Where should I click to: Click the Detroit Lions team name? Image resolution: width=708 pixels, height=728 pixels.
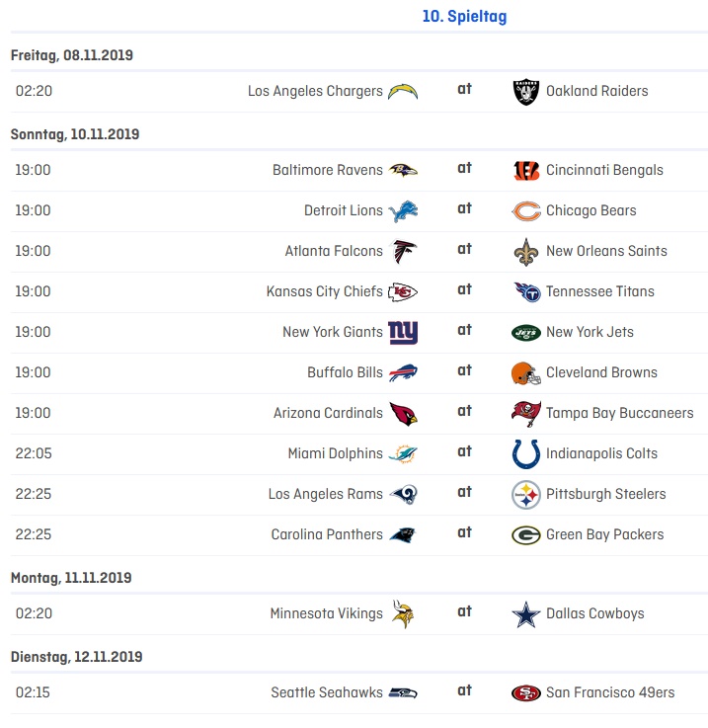(x=343, y=210)
